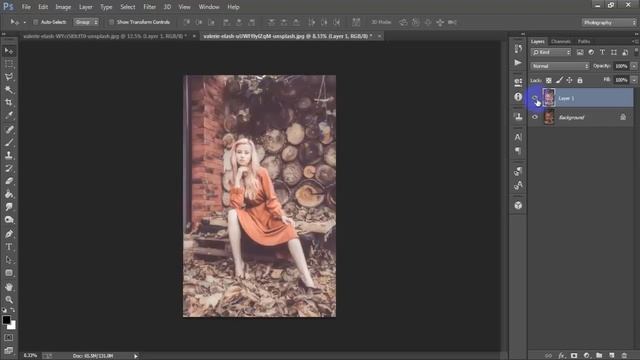Open the Window menu
640x360 pixels.
[x=209, y=7]
